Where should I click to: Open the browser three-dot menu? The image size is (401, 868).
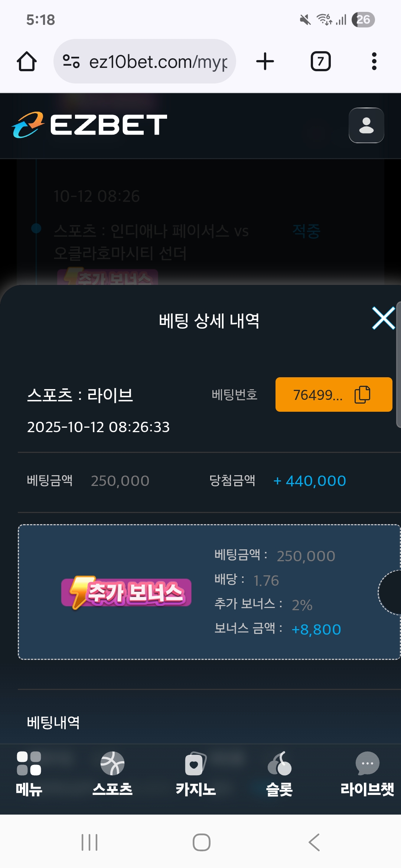374,61
